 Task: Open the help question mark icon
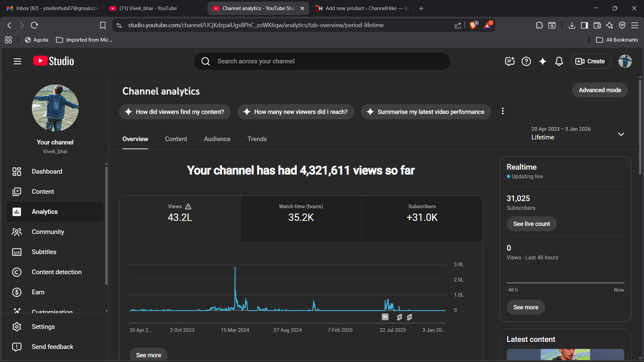point(526,61)
